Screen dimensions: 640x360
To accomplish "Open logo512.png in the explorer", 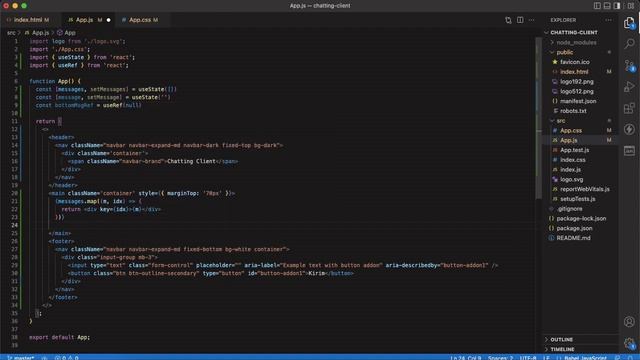I will click(576, 91).
